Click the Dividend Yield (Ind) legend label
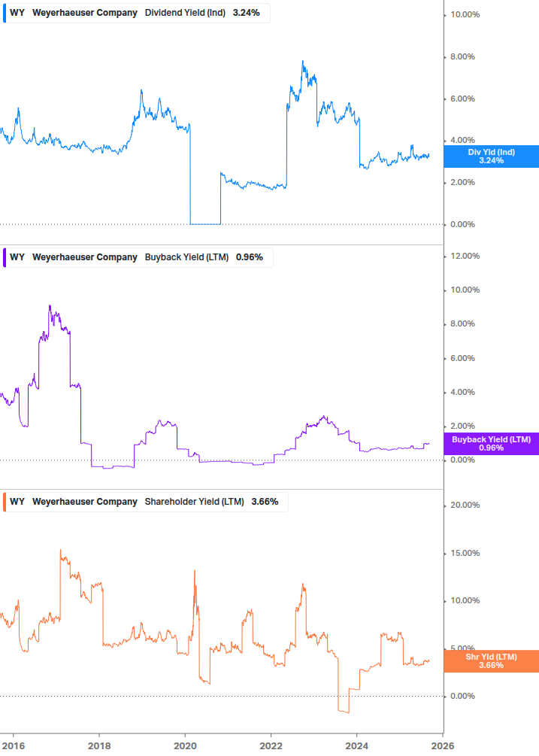 [185, 13]
